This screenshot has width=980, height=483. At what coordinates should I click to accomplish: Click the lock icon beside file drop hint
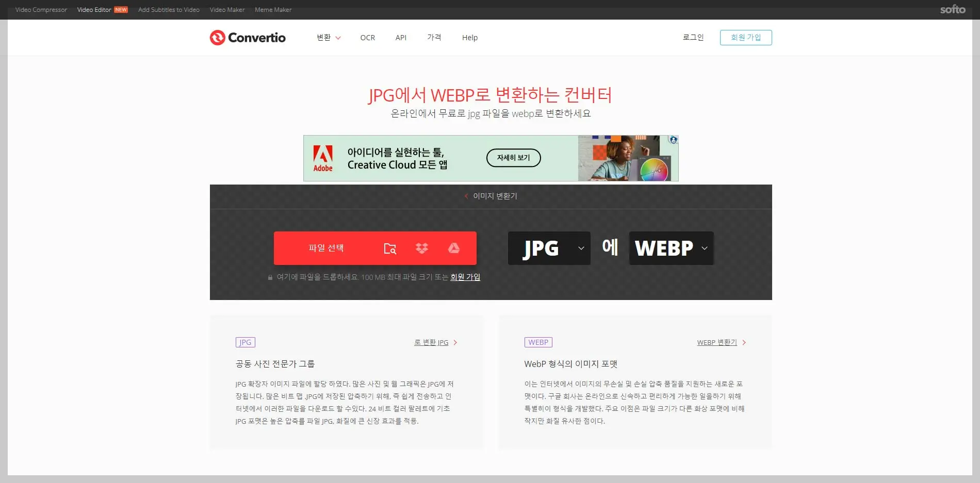tap(270, 277)
